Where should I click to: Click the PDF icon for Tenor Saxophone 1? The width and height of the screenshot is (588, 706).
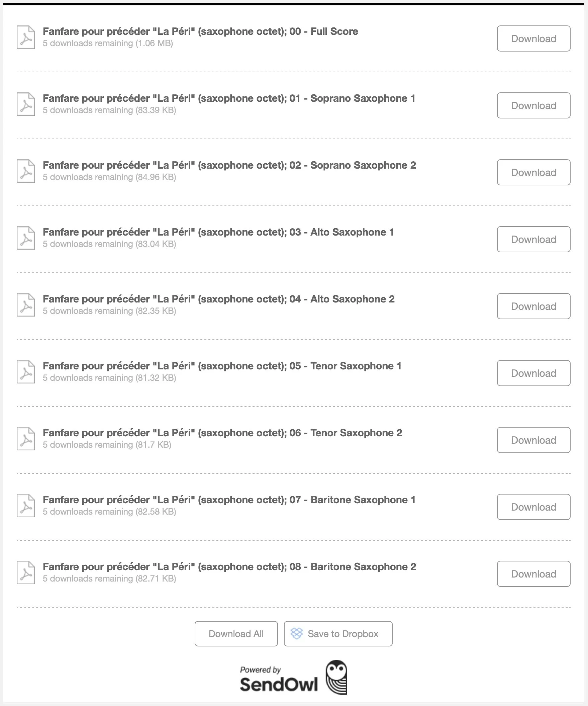coord(26,372)
